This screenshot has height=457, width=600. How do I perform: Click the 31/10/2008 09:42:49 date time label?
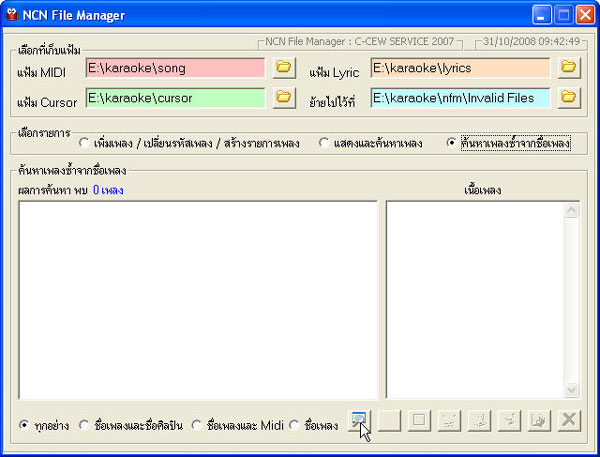pyautogui.click(x=532, y=41)
